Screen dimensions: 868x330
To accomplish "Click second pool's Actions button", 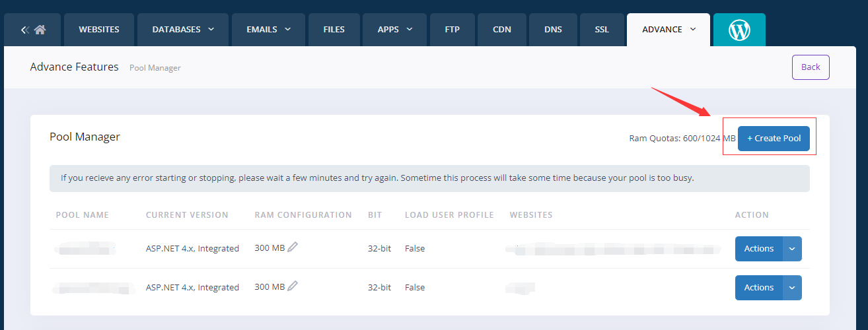I will 758,288.
